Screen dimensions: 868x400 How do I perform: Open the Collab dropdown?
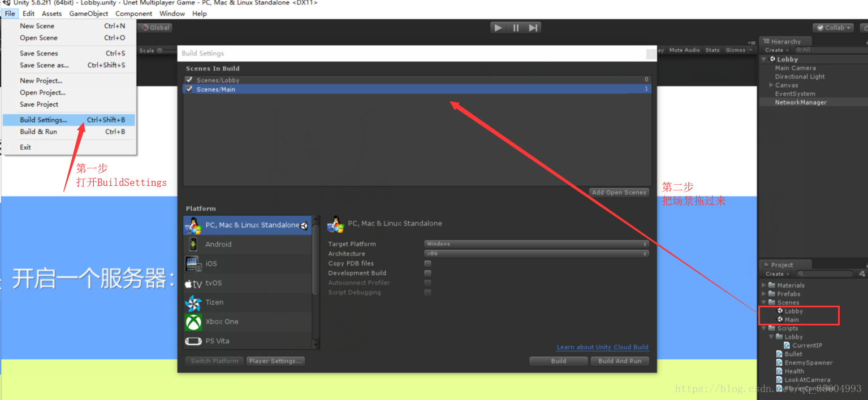click(x=834, y=27)
